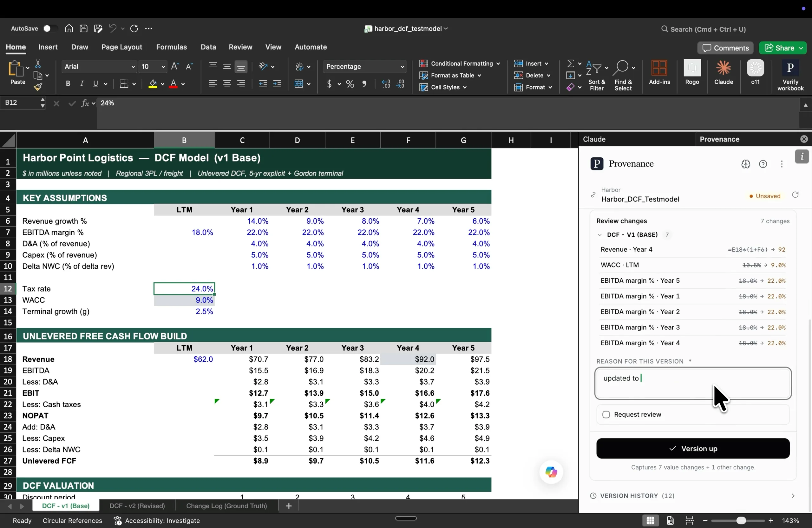Open Provenance help question mark
This screenshot has height=528, width=812.
pyautogui.click(x=763, y=164)
